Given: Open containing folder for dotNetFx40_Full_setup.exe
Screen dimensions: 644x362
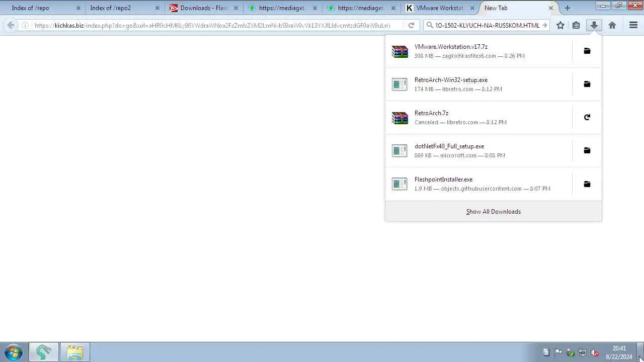Looking at the screenshot, I should click(x=587, y=150).
